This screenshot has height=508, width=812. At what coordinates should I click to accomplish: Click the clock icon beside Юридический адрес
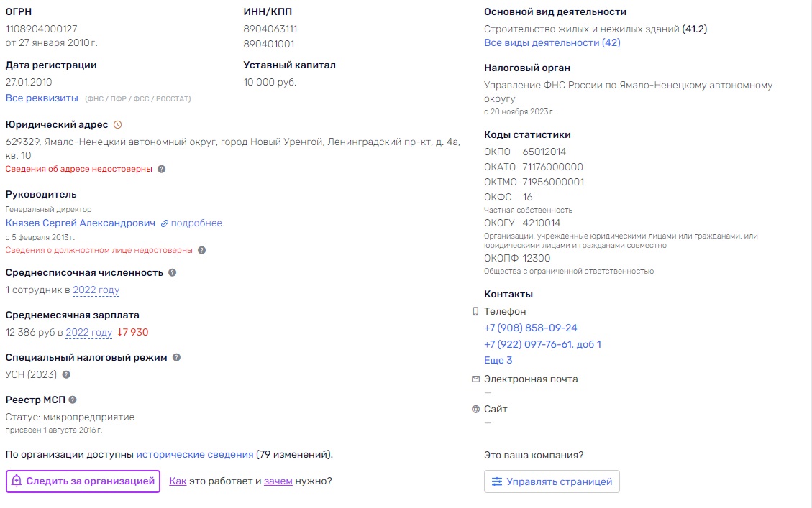(117, 125)
